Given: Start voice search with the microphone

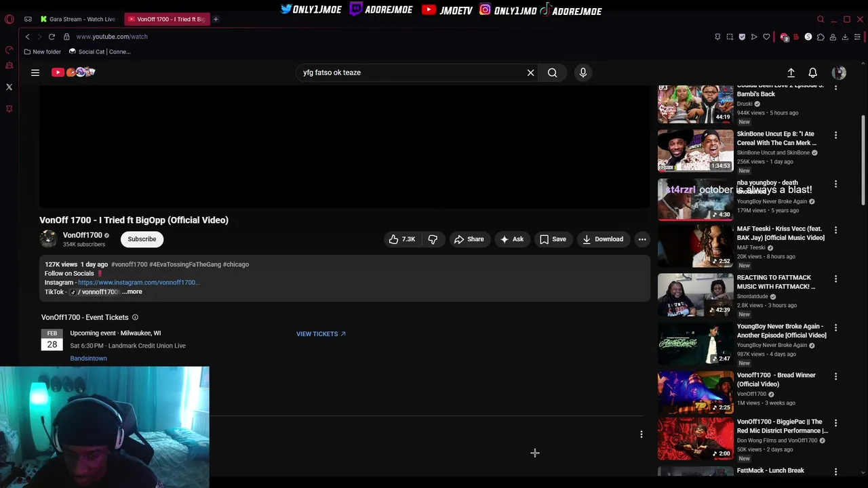Looking at the screenshot, I should pos(583,73).
